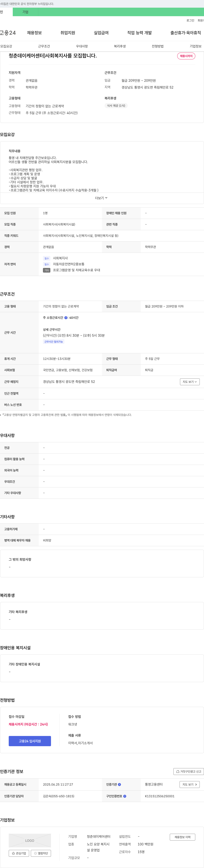The image size is (204, 868).
Task: Click the 로그인 link
Action: pos(190,21)
